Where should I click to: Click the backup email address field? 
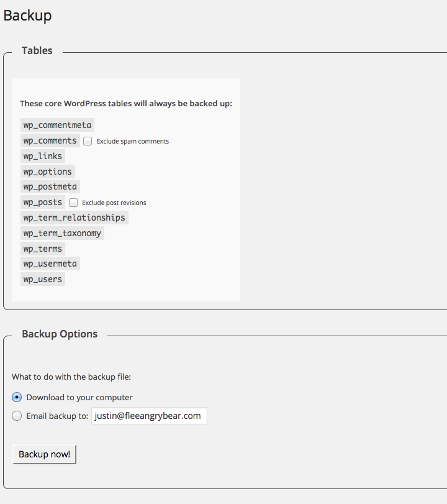point(149,416)
